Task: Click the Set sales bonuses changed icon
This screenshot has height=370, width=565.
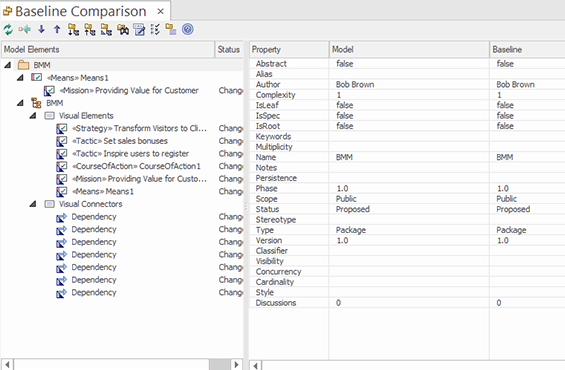Action: [62, 141]
